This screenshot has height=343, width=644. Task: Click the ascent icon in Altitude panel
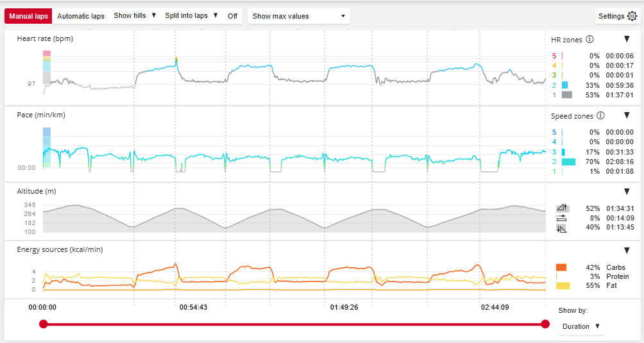[562, 208]
